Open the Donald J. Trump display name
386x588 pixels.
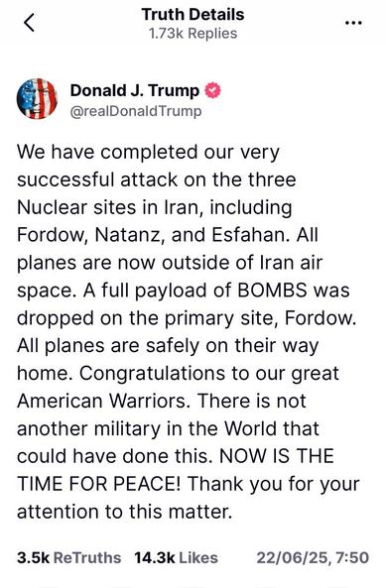pos(135,91)
